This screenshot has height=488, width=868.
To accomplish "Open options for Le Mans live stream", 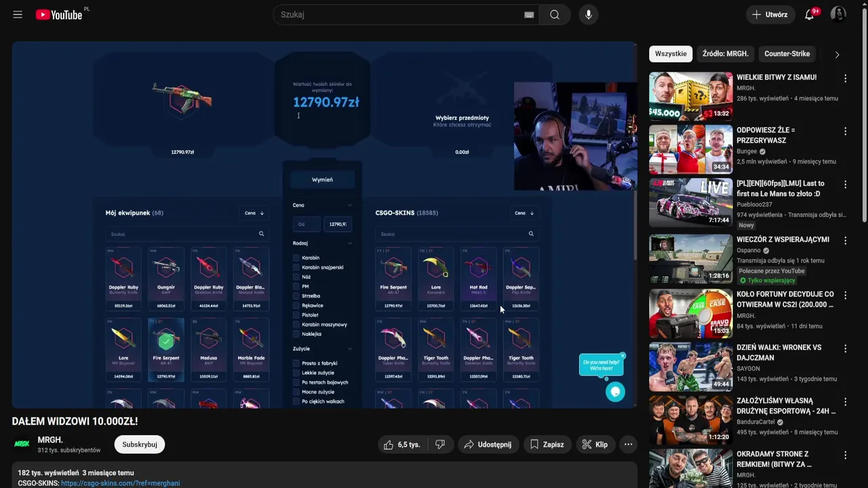I will coord(845,184).
